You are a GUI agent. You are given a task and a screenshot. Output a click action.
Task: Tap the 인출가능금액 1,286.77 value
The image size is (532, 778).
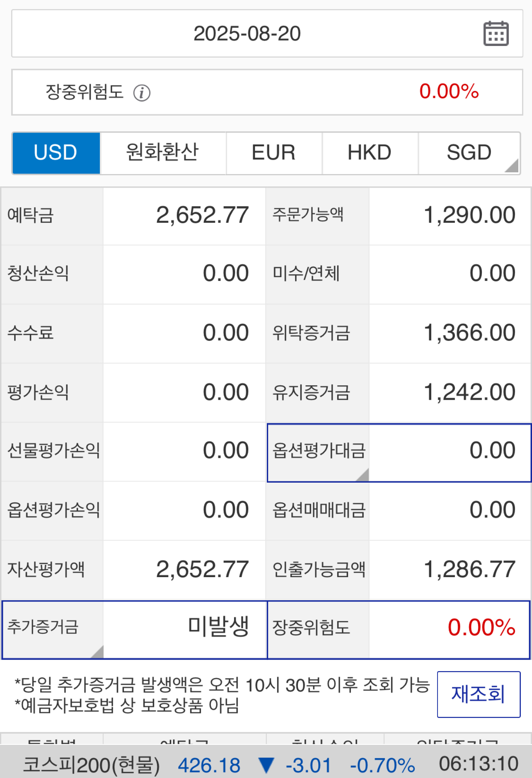click(469, 570)
